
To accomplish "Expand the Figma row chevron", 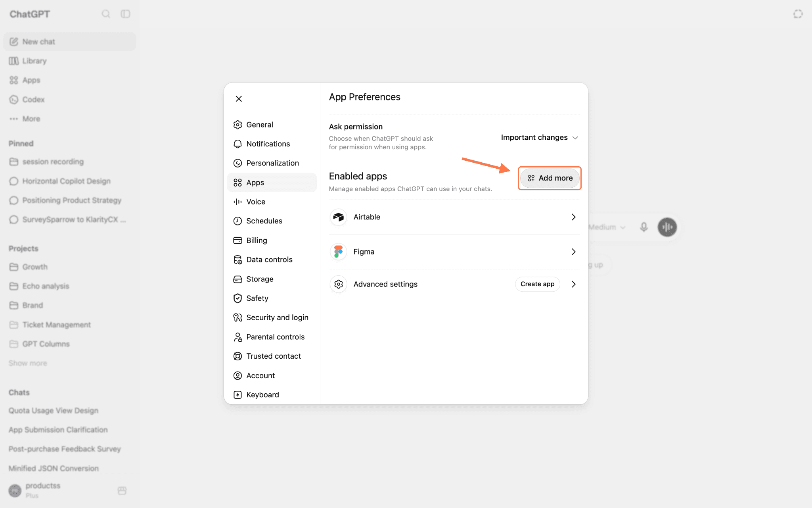I will tap(573, 252).
